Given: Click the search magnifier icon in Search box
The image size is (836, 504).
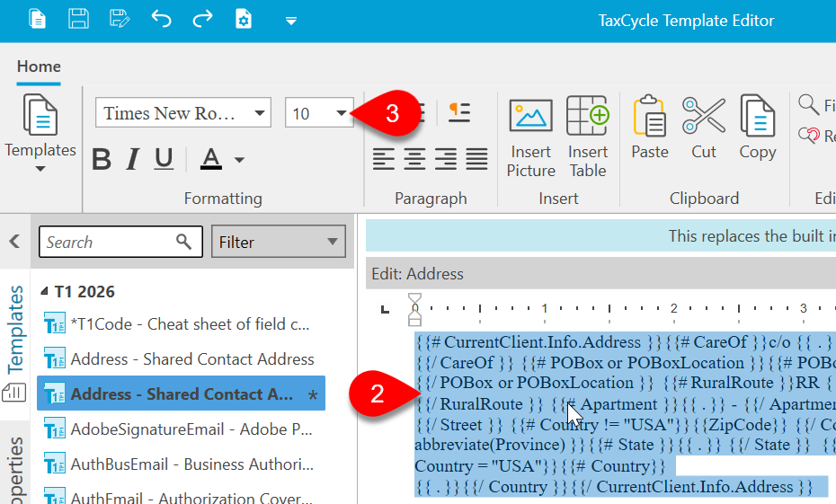Looking at the screenshot, I should pyautogui.click(x=184, y=242).
